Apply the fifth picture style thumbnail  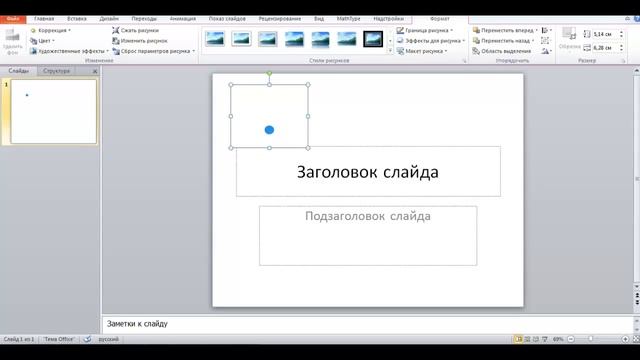point(320,39)
